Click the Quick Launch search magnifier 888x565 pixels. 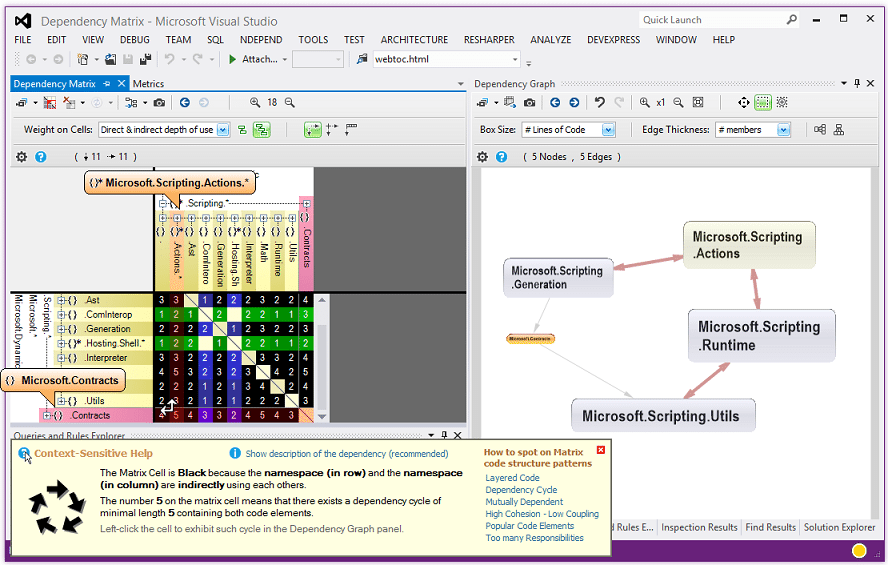[x=792, y=19]
